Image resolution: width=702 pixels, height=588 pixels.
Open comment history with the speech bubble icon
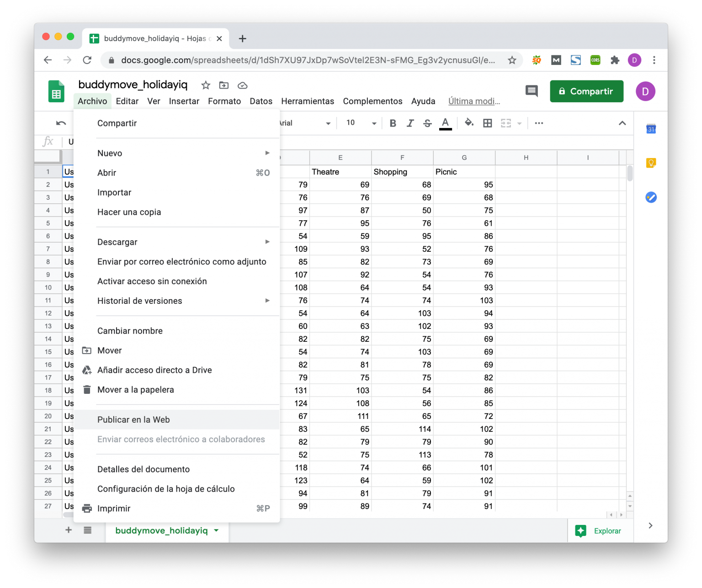(532, 91)
